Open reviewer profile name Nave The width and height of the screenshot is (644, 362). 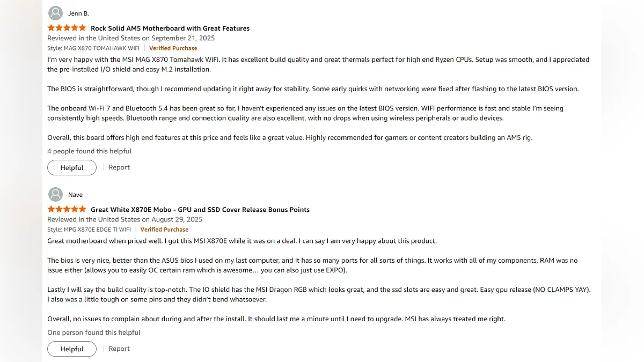[75, 195]
